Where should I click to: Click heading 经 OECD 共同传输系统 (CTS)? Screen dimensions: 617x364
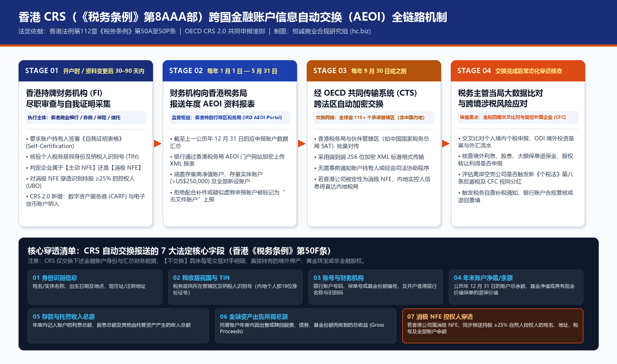point(365,93)
